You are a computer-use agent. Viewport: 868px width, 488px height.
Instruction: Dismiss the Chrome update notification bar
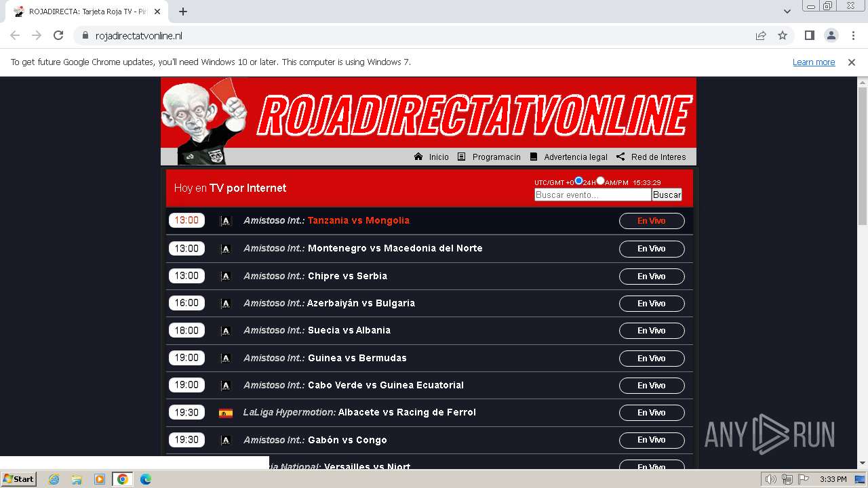coord(852,62)
